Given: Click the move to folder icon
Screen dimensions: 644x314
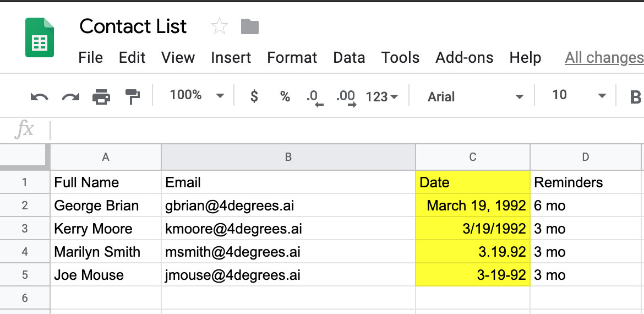Looking at the screenshot, I should pos(250,26).
